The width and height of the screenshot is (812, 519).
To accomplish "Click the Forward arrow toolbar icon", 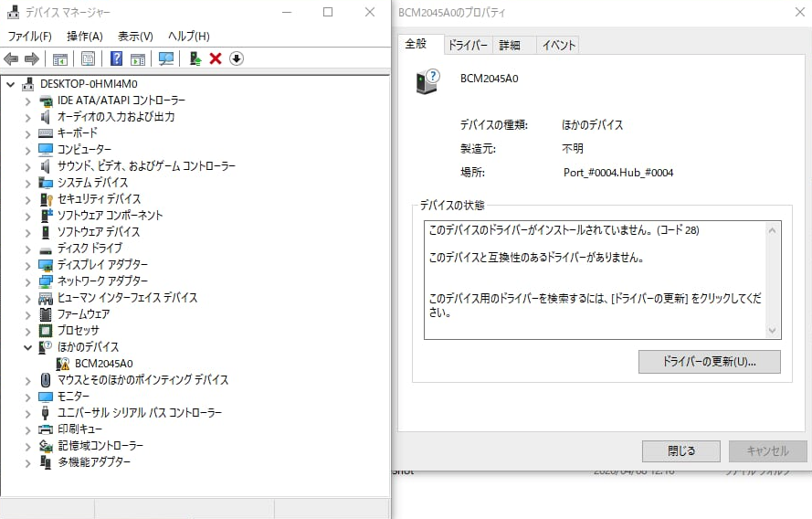I will (x=32, y=59).
